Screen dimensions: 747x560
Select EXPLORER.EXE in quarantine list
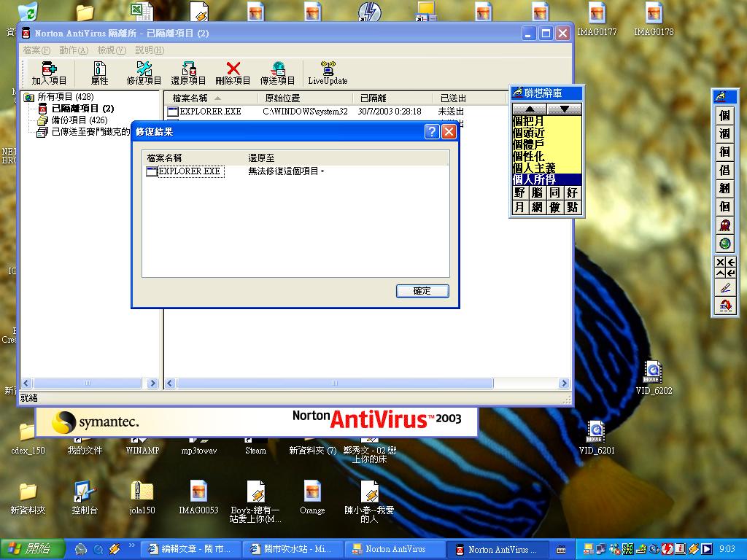(205, 112)
